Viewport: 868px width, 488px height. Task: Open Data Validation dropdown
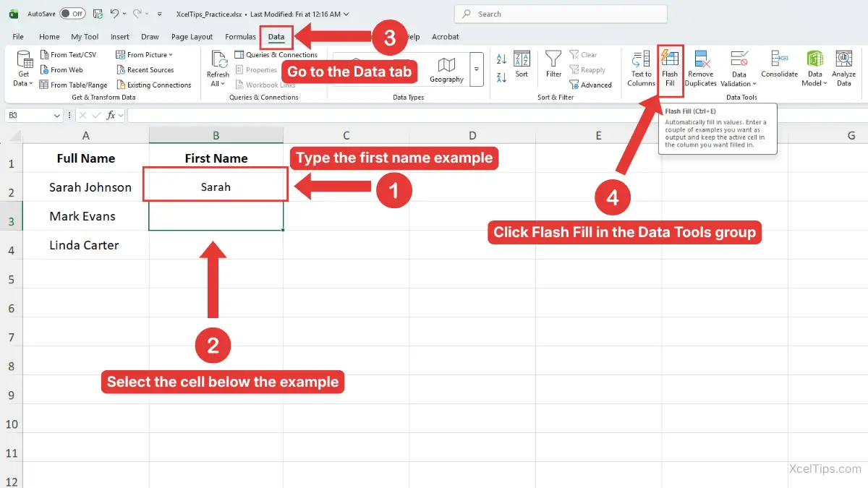point(739,69)
